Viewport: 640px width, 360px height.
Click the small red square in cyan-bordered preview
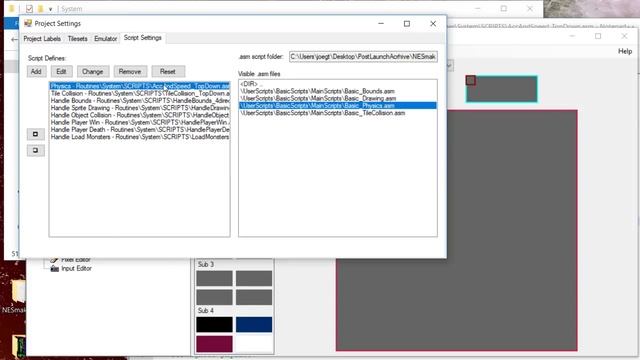click(x=471, y=80)
